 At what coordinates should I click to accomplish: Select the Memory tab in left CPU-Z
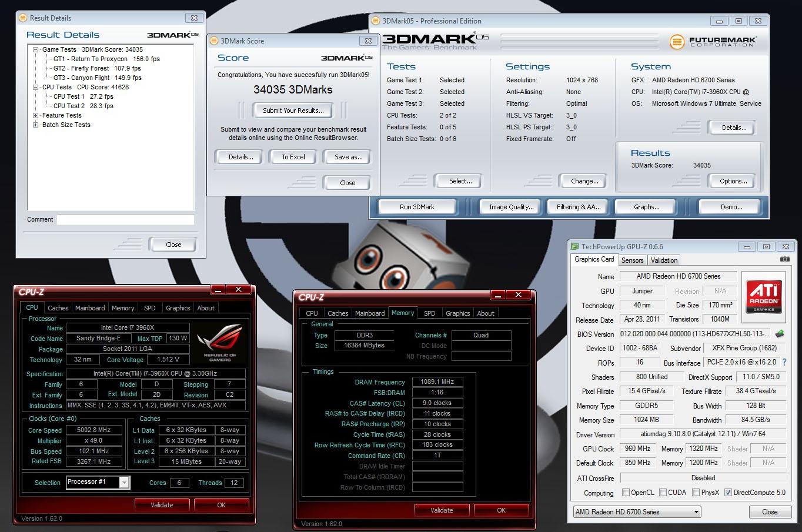point(123,308)
